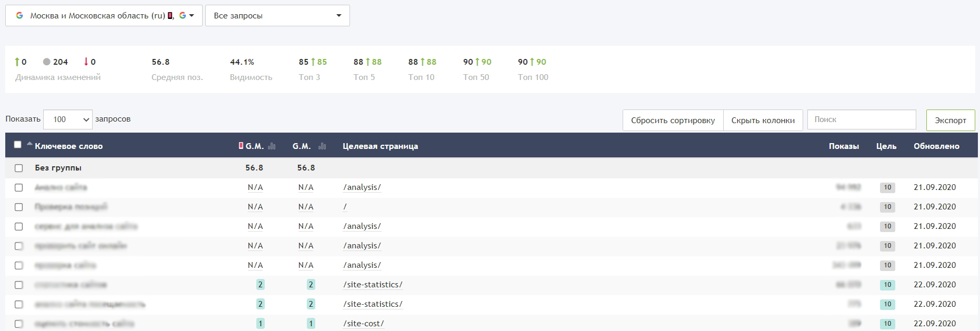The width and height of the screenshot is (980, 331).
Task: Click green arrow in Топ 3 stat
Action: pos(313,62)
